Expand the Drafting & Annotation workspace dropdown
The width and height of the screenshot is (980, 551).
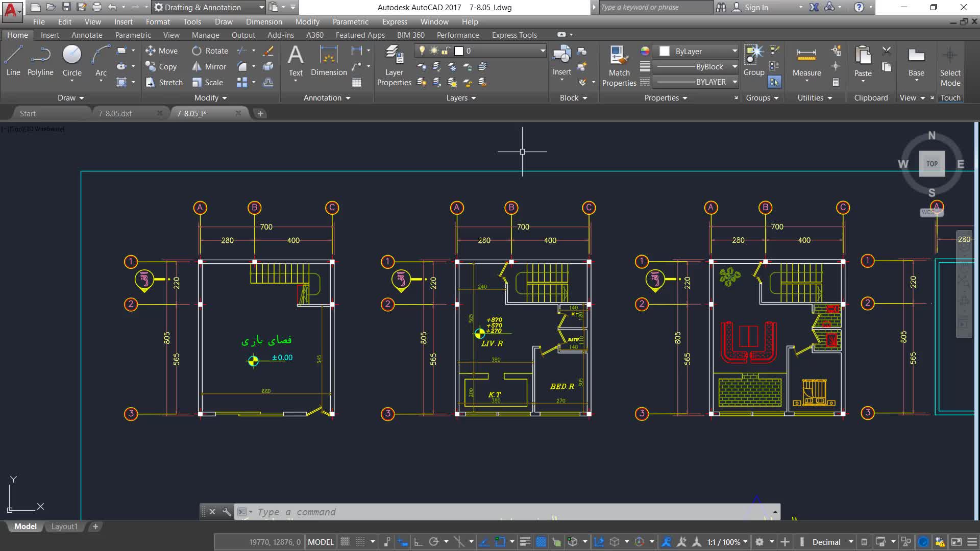point(261,7)
